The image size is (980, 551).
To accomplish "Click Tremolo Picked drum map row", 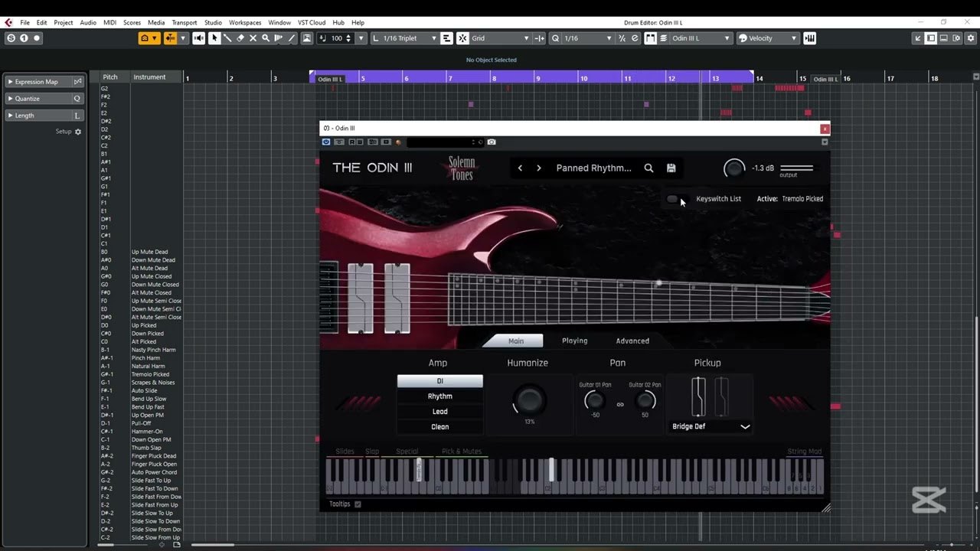I will tap(140, 374).
